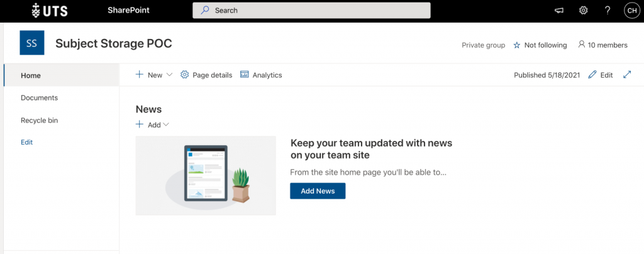The width and height of the screenshot is (644, 254).
Task: Click the Edit link in left navigation
Action: click(x=26, y=142)
